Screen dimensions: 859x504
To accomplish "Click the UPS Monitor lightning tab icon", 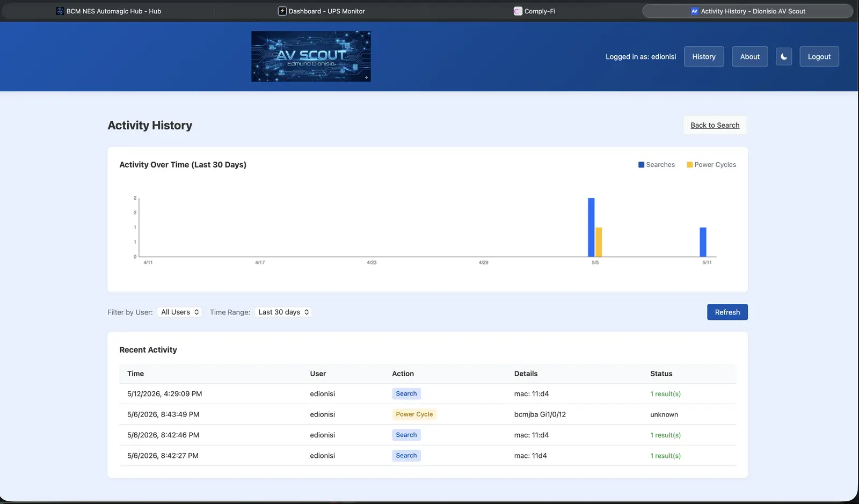I will coord(282,11).
